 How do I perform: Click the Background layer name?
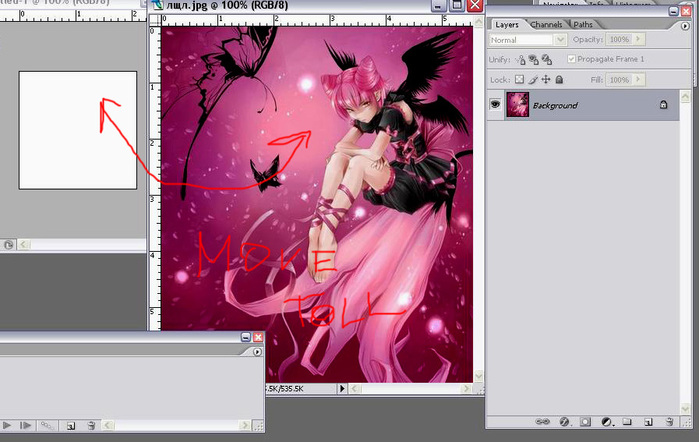[x=555, y=106]
